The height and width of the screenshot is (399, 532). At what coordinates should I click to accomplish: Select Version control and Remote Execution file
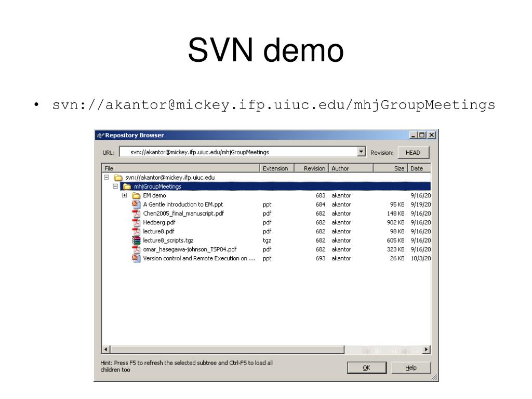[199, 258]
